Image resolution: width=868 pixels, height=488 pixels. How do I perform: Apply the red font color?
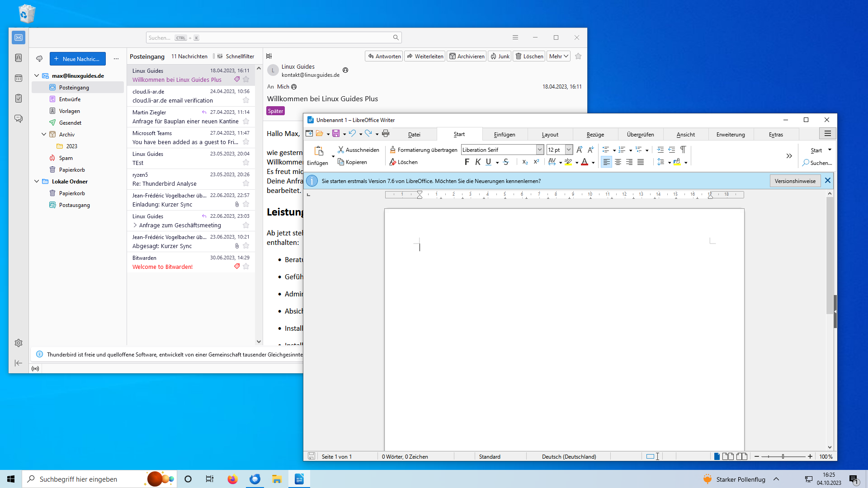click(585, 162)
